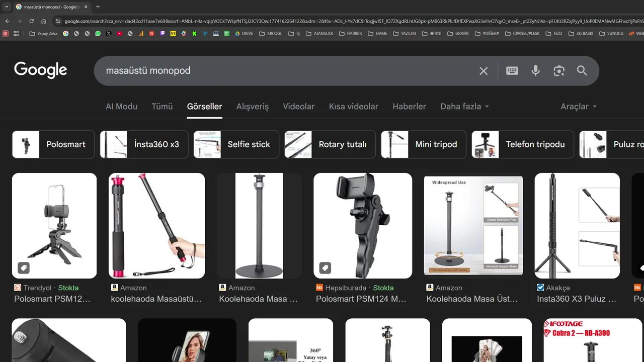Open the red-handled monopod pole image
Image resolution: width=644 pixels, height=362 pixels.
tap(157, 226)
